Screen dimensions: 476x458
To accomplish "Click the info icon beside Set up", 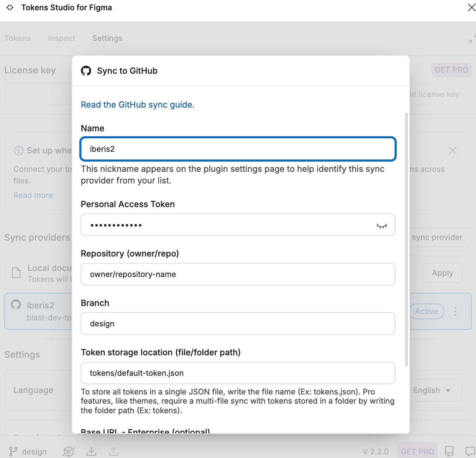I will click(x=19, y=151).
